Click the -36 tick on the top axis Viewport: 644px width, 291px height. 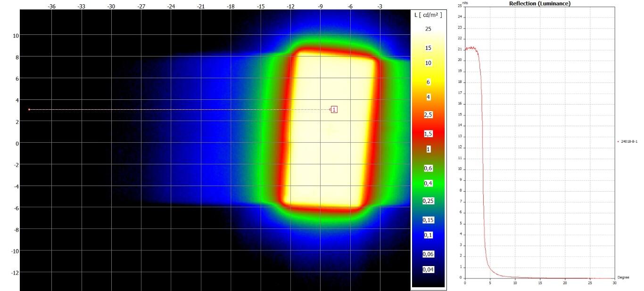52,7
